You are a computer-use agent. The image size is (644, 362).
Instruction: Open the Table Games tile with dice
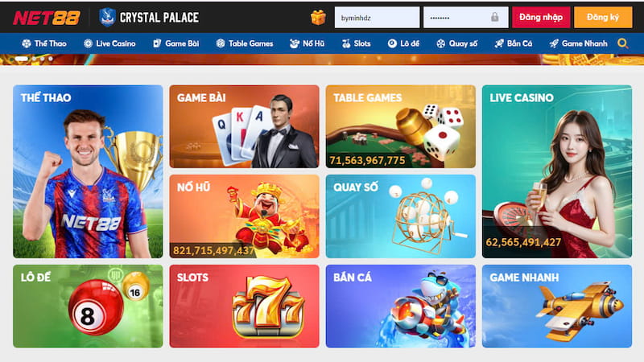(x=400, y=126)
